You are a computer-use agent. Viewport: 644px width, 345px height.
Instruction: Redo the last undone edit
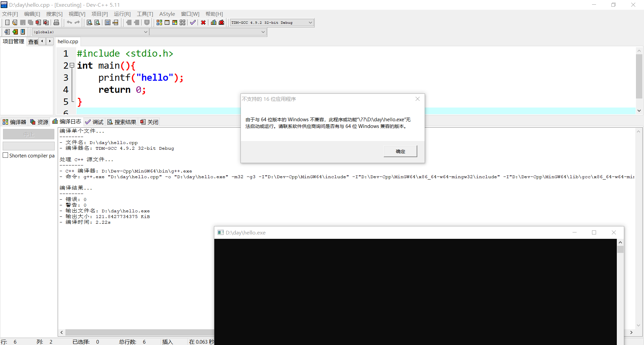77,22
